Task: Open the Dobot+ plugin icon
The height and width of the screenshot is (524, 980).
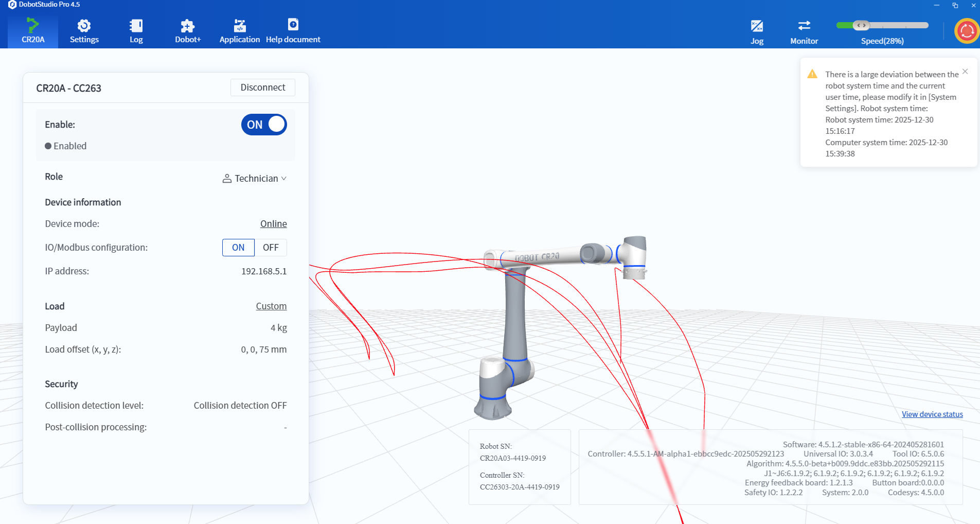Action: click(188, 25)
